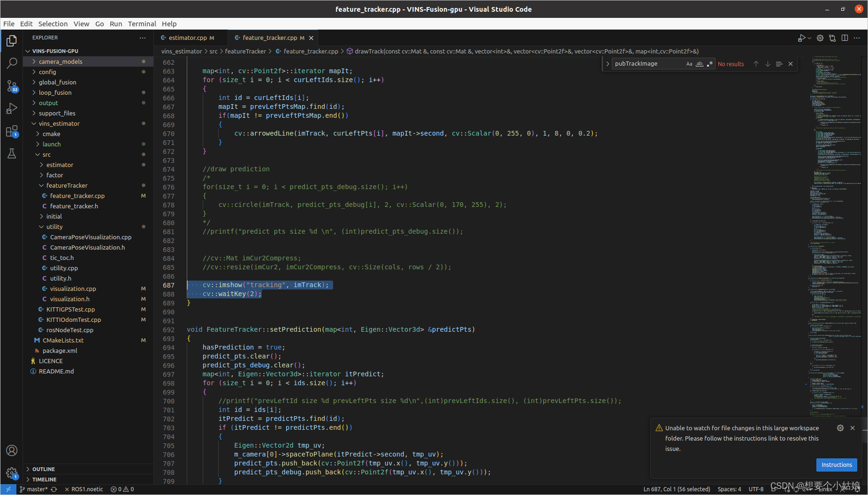Enable regular expression search mode
Image resolution: width=868 pixels, height=495 pixels.
click(x=710, y=63)
